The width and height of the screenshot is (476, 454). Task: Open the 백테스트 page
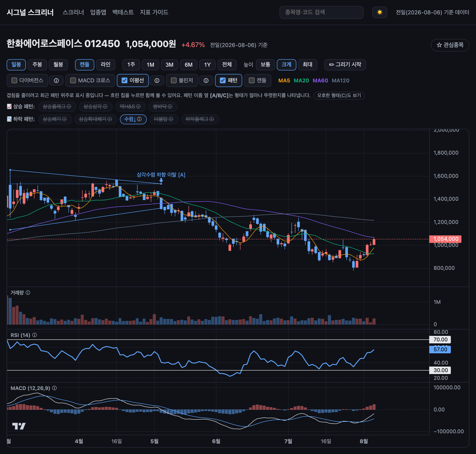(x=123, y=12)
